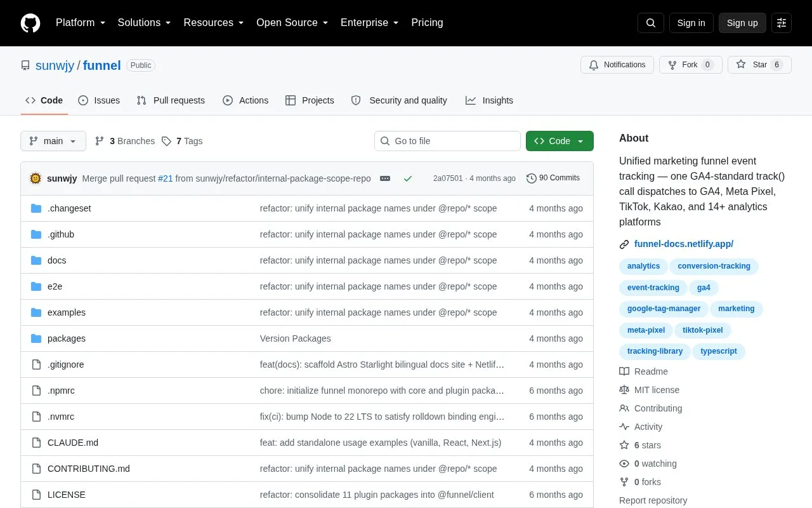Expand the Open Source menu

click(x=292, y=23)
